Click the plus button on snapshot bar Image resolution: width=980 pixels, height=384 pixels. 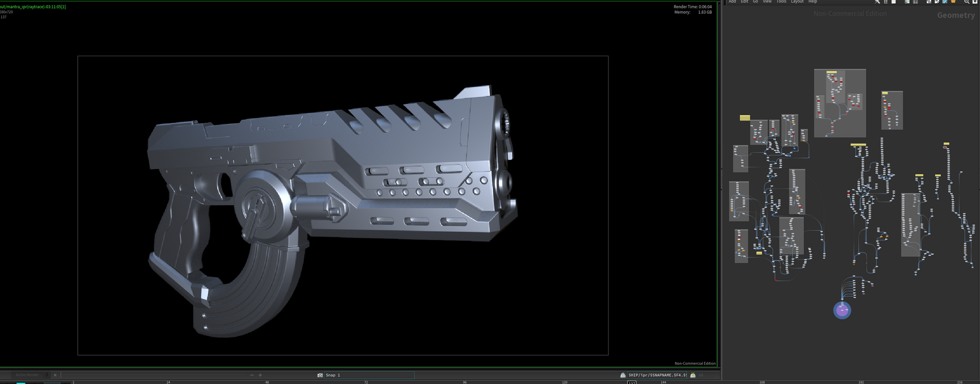pyautogui.click(x=260, y=375)
